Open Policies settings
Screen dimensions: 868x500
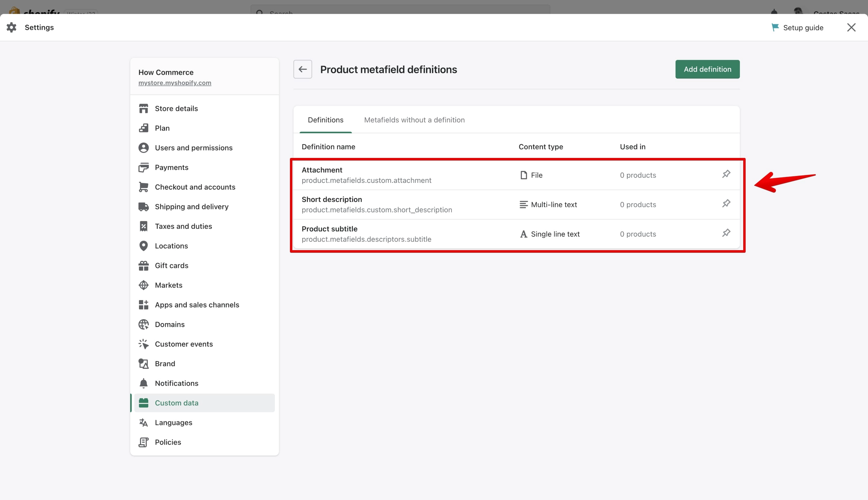(x=204, y=442)
